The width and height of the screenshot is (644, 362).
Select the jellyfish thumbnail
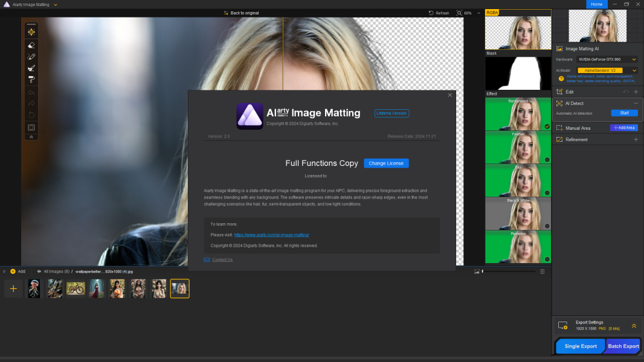[34, 288]
